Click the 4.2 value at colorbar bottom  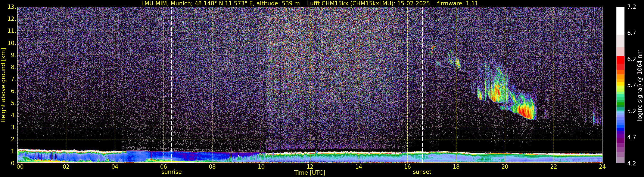[x=632, y=163]
